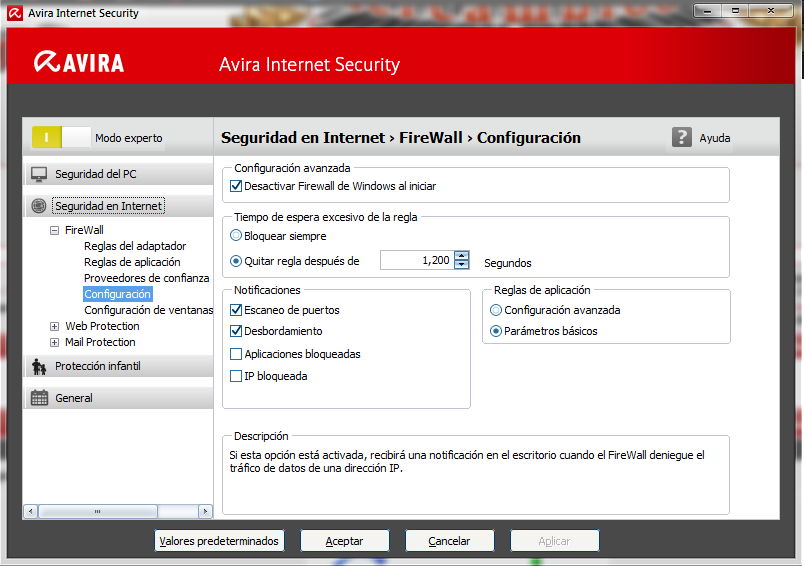Maximize the Avira window
804x566 pixels.
(735, 10)
